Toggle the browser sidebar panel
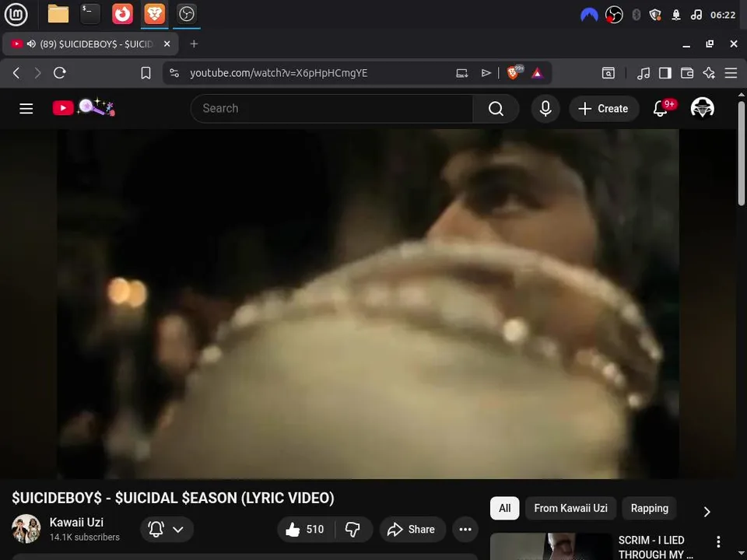 click(665, 73)
